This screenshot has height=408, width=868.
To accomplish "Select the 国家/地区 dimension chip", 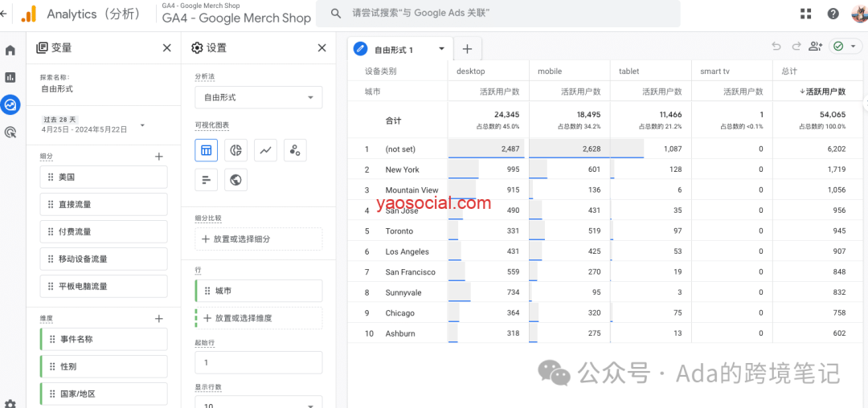I will (104, 394).
